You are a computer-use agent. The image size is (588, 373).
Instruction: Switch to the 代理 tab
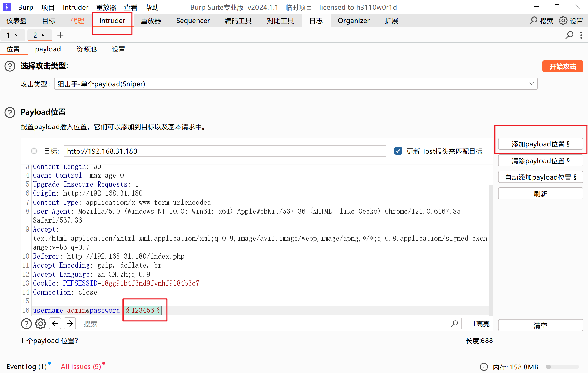[77, 21]
